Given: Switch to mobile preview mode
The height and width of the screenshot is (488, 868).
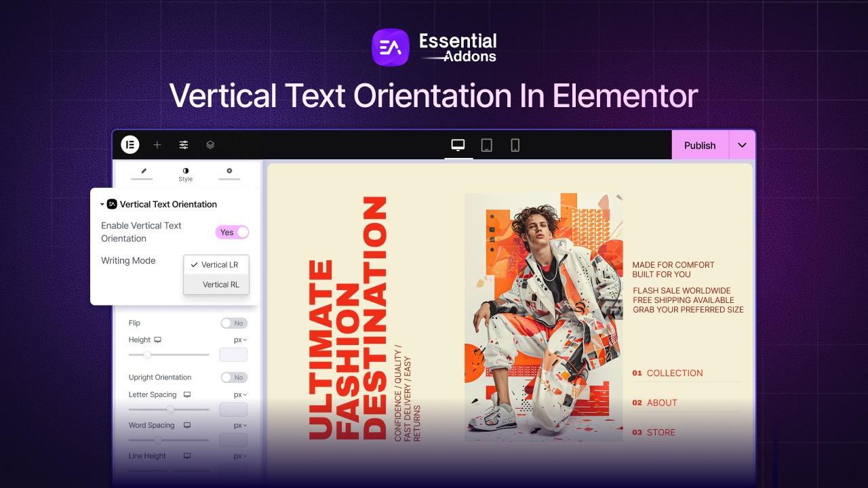Looking at the screenshot, I should point(515,144).
